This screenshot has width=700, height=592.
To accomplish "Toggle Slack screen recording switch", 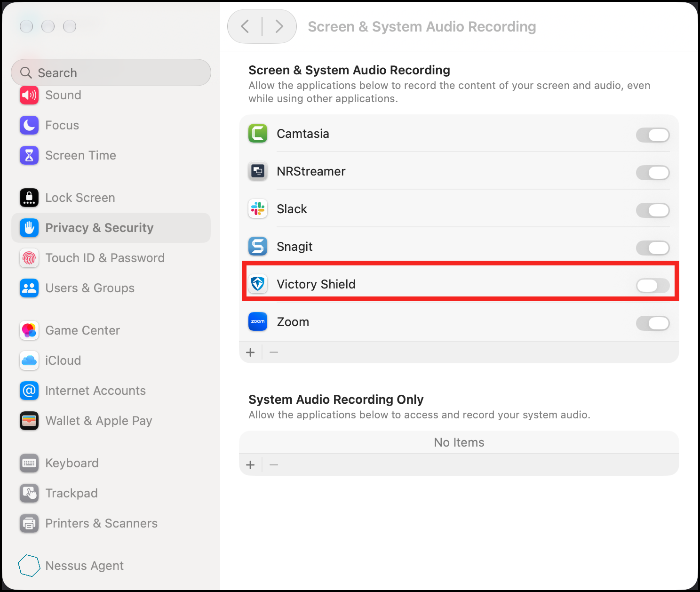I will click(653, 210).
